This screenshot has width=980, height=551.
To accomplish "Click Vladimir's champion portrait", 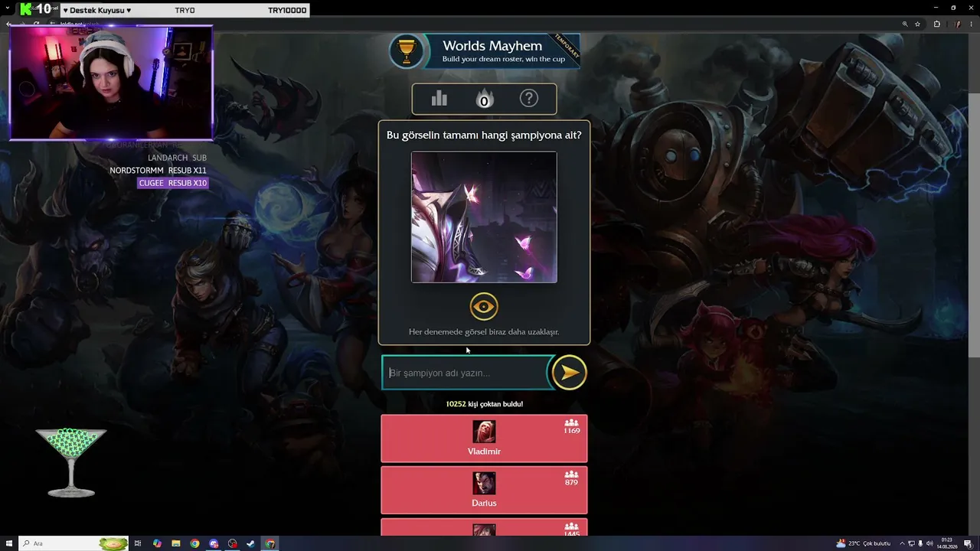I will [484, 432].
